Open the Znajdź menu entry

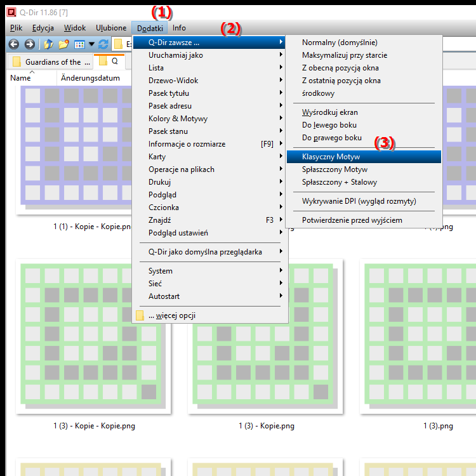209,220
